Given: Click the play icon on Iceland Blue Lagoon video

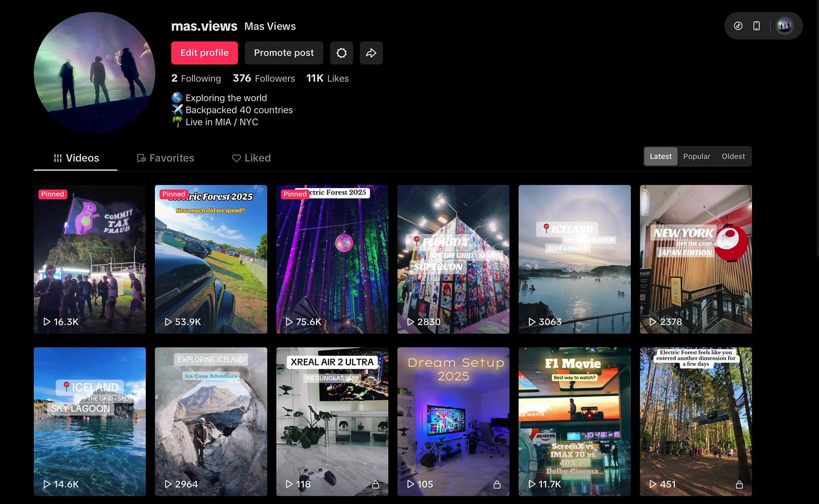Looking at the screenshot, I should (531, 322).
